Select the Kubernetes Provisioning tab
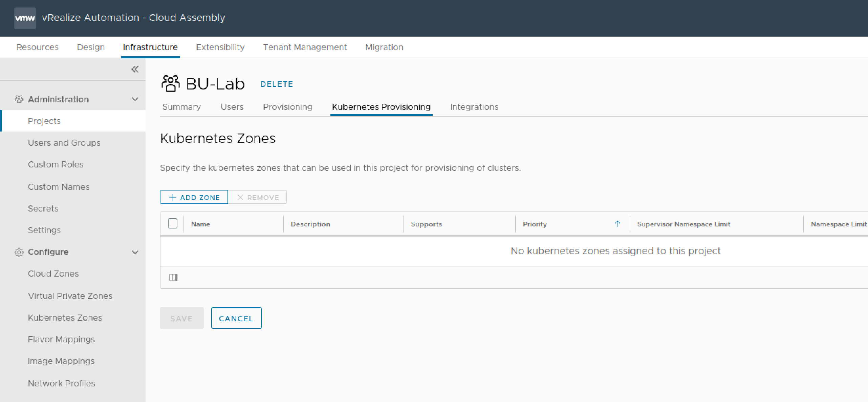This screenshot has height=402, width=868. (381, 107)
